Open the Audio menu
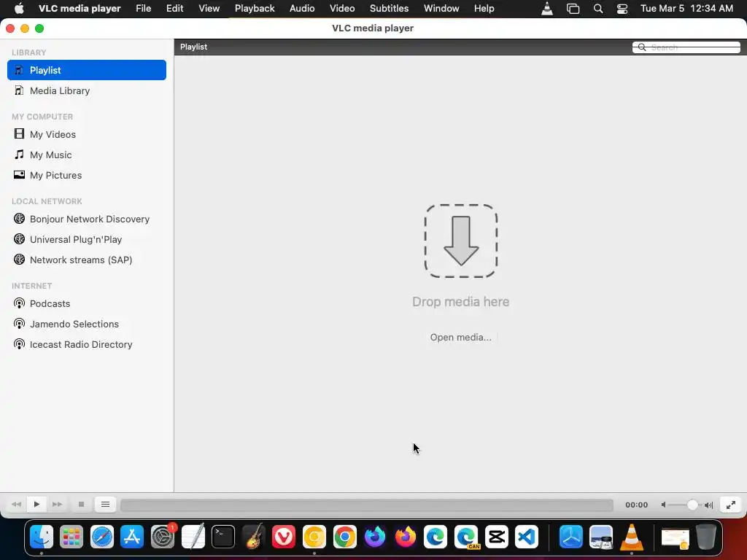Image resolution: width=747 pixels, height=560 pixels. (302, 9)
